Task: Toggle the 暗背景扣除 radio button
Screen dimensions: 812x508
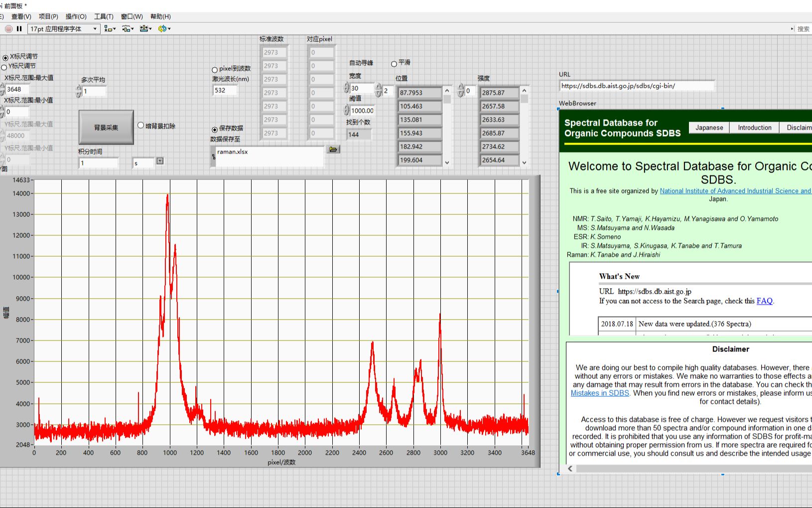Action: [140, 126]
